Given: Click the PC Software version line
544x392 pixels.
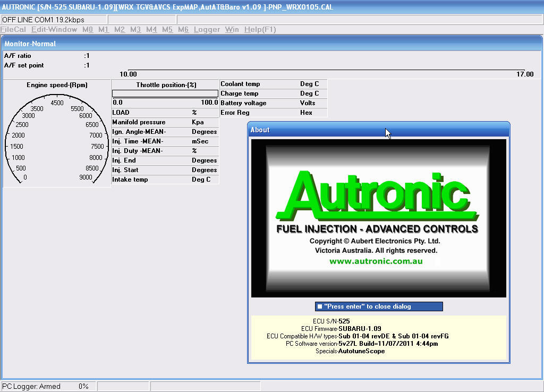Looking at the screenshot, I should [361, 344].
